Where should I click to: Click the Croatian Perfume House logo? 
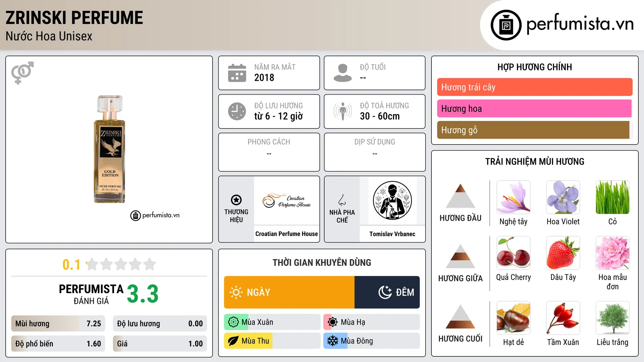coord(286,200)
